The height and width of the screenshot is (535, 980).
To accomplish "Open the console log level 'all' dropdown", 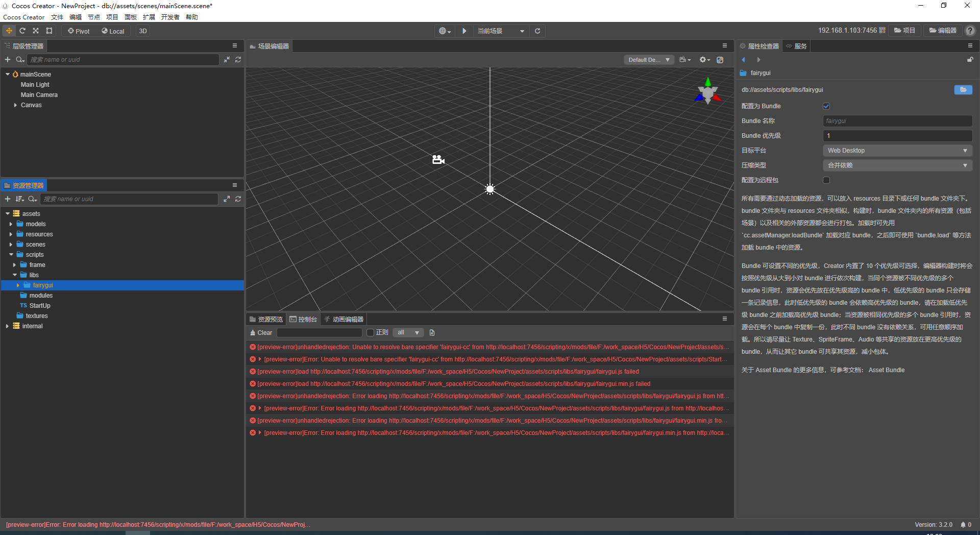I will 408,333.
